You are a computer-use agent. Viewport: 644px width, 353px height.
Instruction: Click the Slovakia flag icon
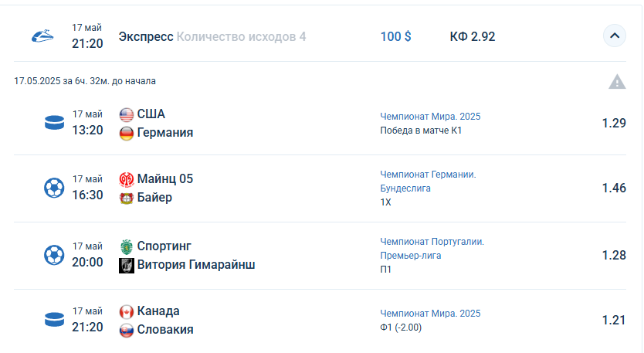coord(127,330)
